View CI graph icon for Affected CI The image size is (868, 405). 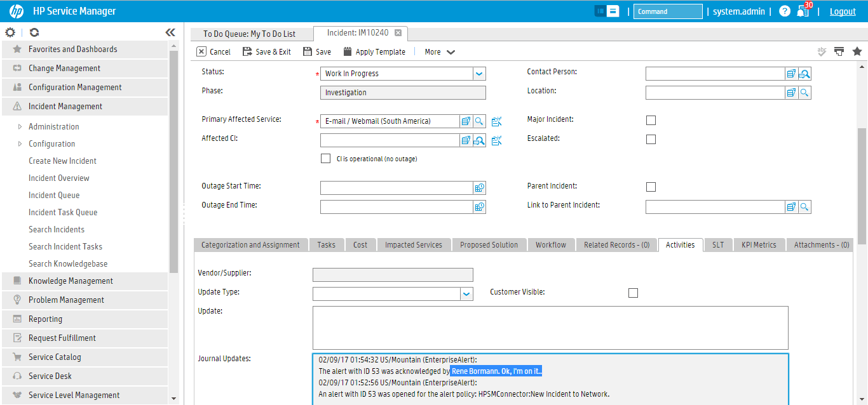coord(496,140)
